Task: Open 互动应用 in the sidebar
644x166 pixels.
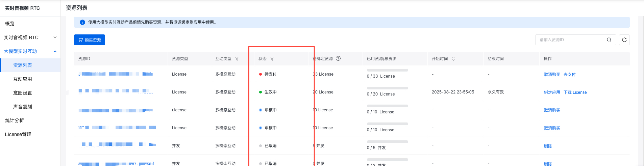Action: [23, 79]
